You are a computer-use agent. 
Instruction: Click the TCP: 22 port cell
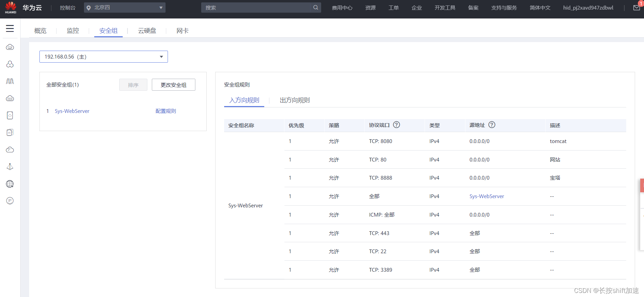(x=378, y=251)
